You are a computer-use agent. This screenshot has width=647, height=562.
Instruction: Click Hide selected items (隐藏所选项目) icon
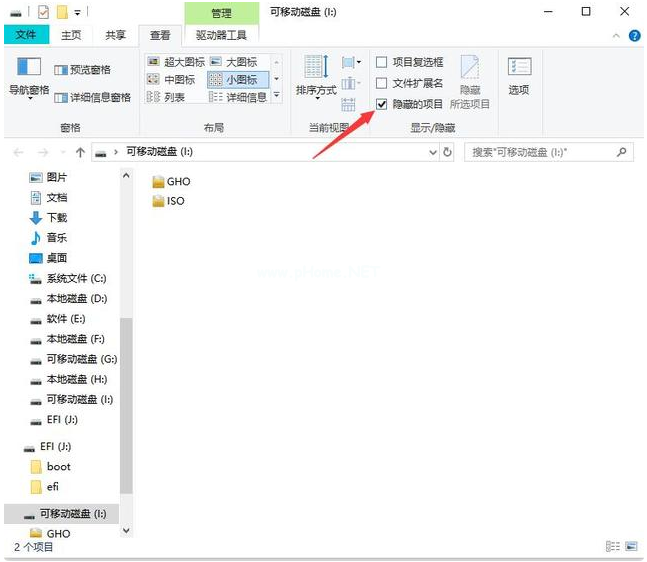[x=469, y=80]
